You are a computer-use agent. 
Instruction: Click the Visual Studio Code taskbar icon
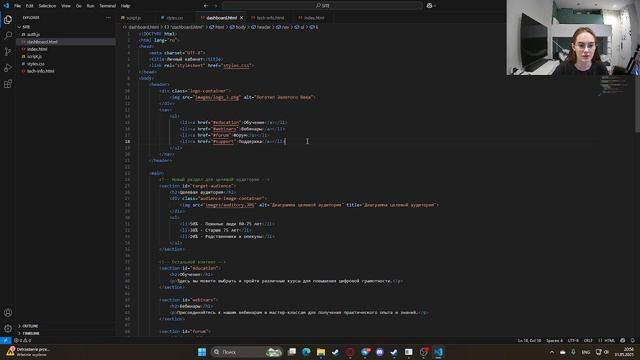(x=438, y=352)
